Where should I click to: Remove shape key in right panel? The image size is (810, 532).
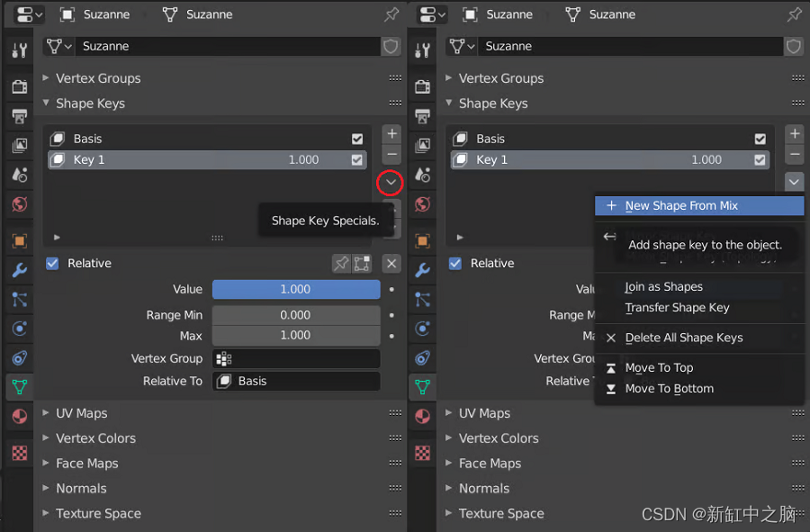[795, 154]
